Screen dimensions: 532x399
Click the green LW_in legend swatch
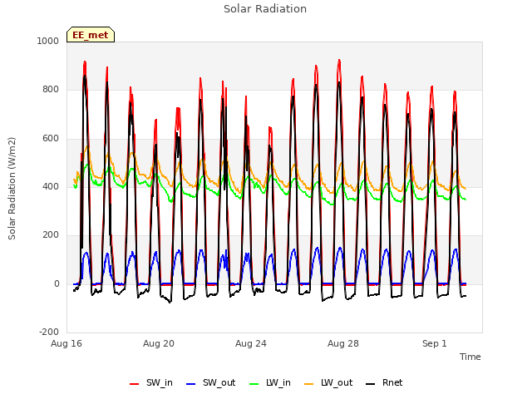[254, 384]
